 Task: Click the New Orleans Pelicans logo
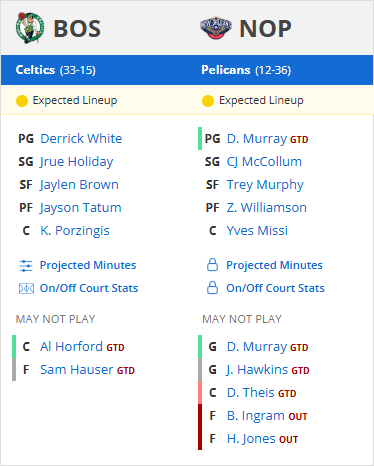[x=216, y=28]
